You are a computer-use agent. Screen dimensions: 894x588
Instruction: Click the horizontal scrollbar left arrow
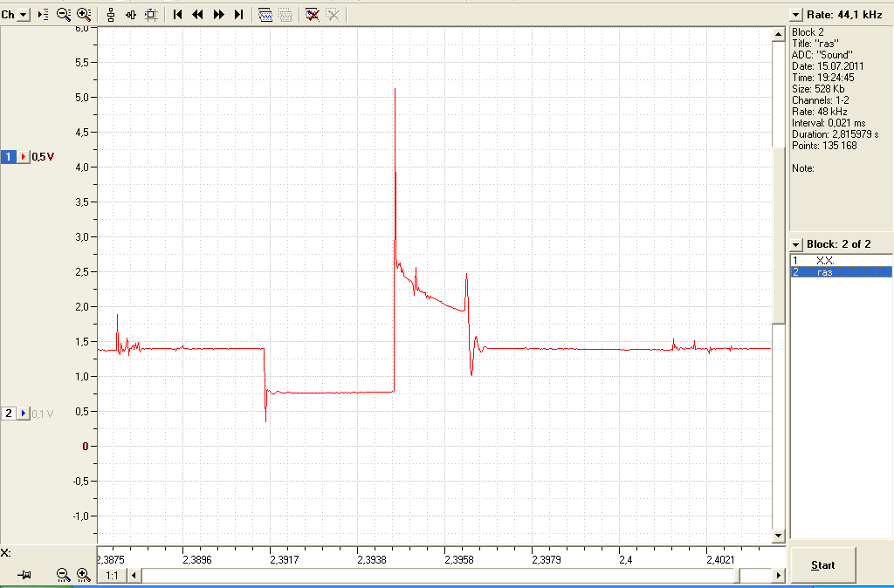point(134,576)
